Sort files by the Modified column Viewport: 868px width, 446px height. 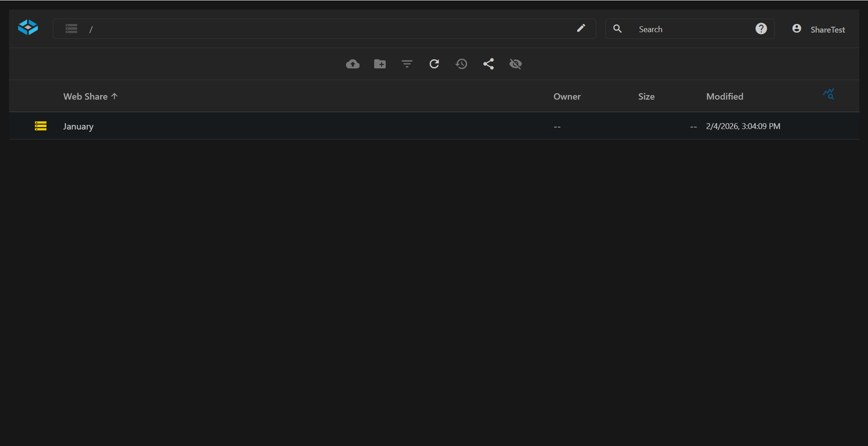pyautogui.click(x=724, y=96)
